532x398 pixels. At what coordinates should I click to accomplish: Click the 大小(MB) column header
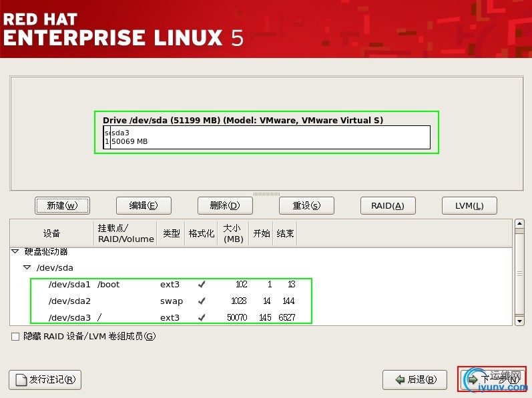pos(234,233)
